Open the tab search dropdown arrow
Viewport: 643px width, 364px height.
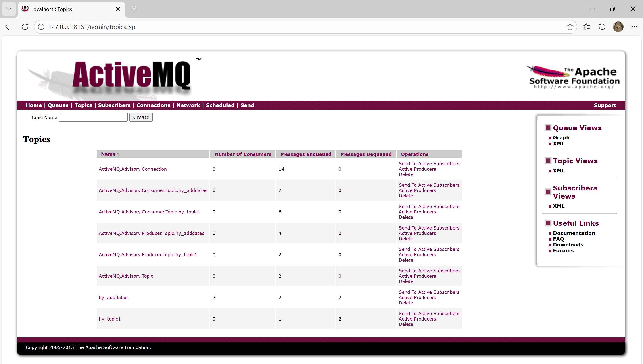9,9
